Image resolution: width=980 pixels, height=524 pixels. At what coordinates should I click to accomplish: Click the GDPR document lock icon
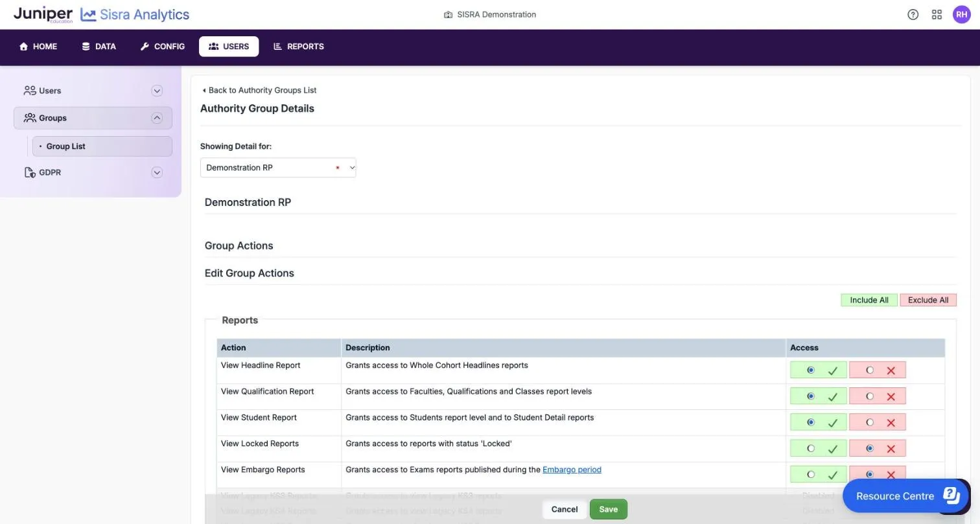point(30,172)
